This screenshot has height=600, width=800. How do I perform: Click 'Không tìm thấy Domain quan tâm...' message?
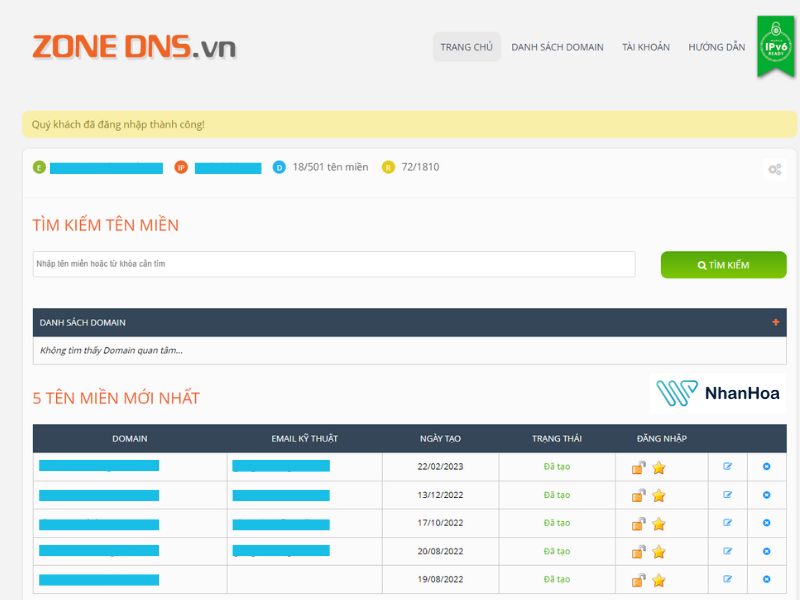(x=111, y=351)
